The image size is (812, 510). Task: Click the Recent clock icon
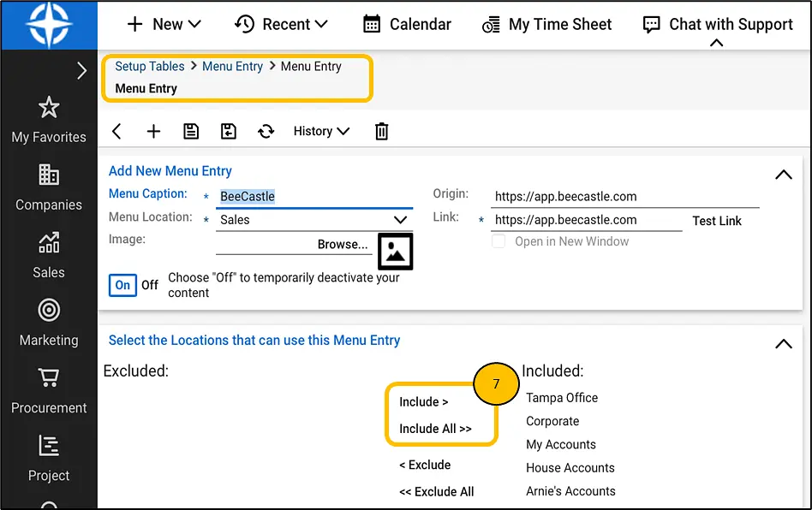(x=245, y=24)
